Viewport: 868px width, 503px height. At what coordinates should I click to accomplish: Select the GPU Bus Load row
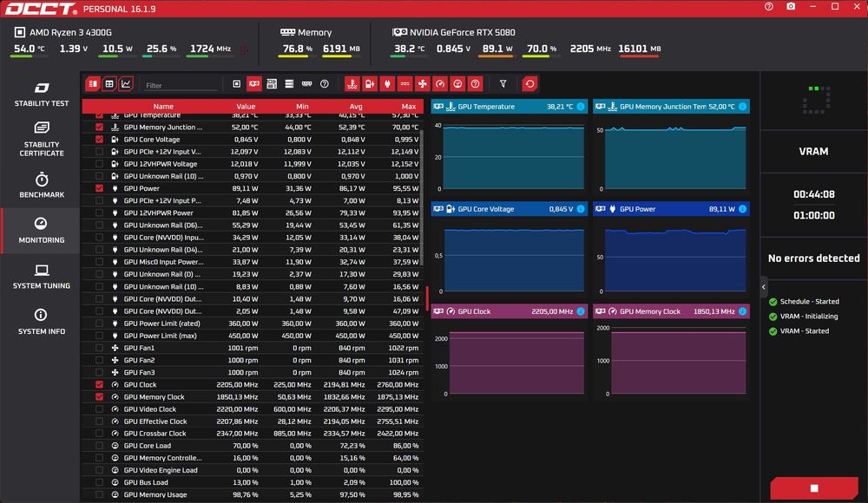click(x=253, y=482)
